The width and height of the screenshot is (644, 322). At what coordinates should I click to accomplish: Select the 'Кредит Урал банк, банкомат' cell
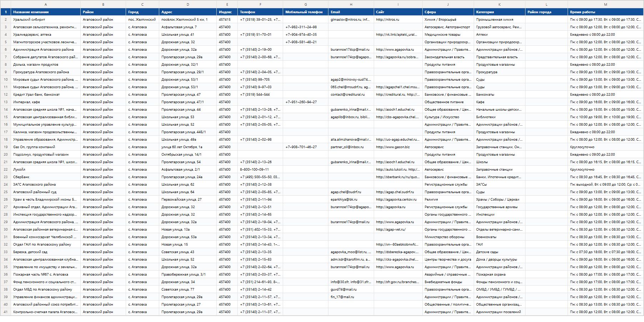pyautogui.click(x=46, y=95)
